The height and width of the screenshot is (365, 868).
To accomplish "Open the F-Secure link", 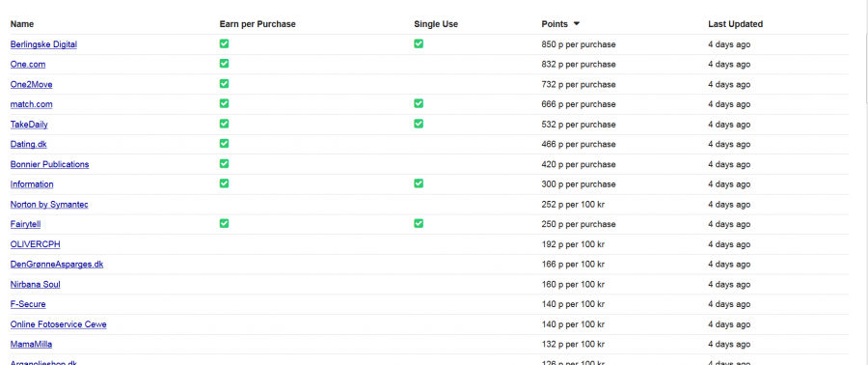I will pos(28,304).
